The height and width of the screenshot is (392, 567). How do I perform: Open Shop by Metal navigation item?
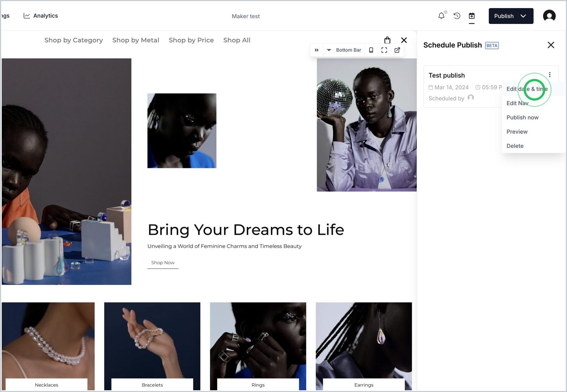click(x=136, y=40)
